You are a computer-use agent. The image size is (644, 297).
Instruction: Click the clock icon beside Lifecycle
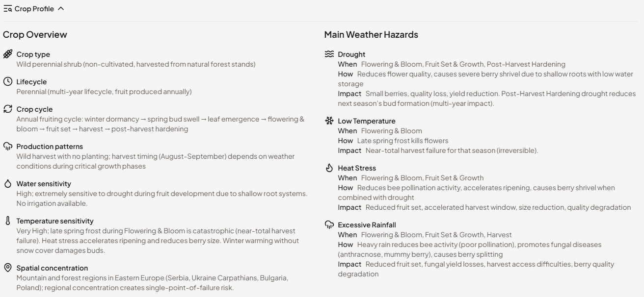tap(7, 82)
